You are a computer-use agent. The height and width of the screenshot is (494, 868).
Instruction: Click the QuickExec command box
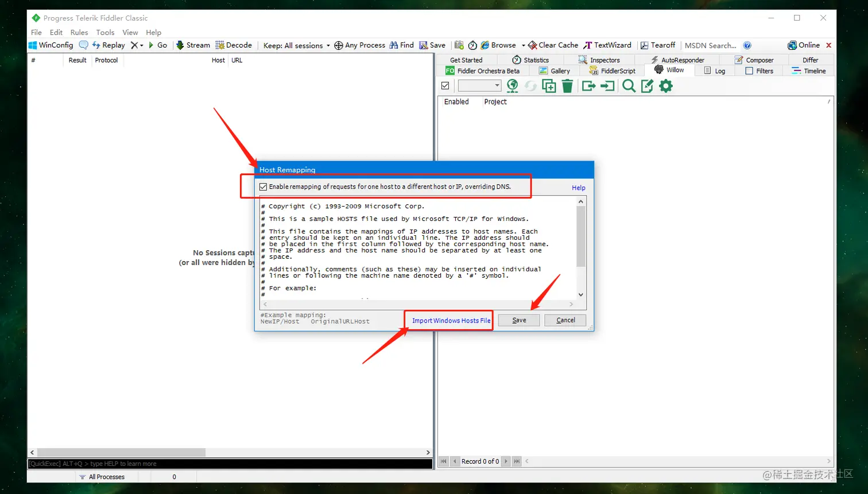coord(230,464)
